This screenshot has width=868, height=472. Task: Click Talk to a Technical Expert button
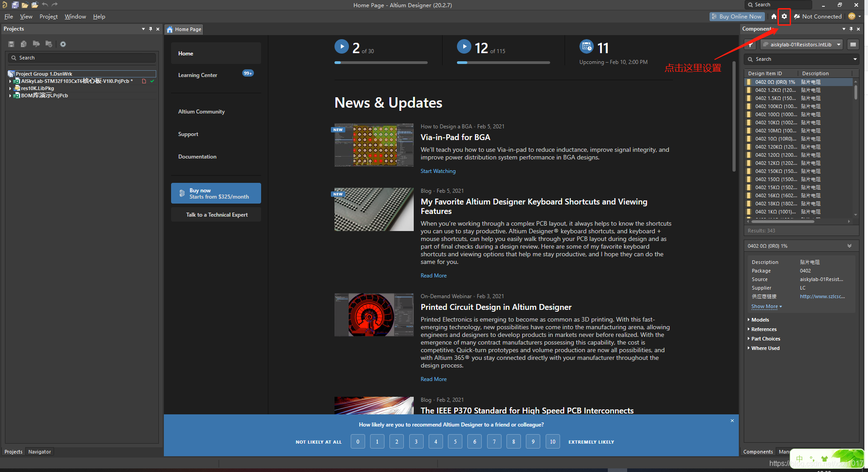pyautogui.click(x=216, y=215)
